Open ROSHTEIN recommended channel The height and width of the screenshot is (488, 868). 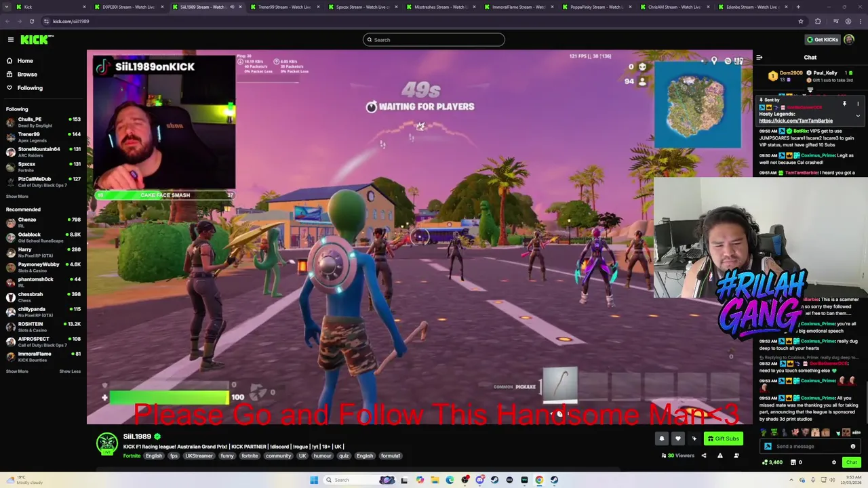(x=43, y=327)
